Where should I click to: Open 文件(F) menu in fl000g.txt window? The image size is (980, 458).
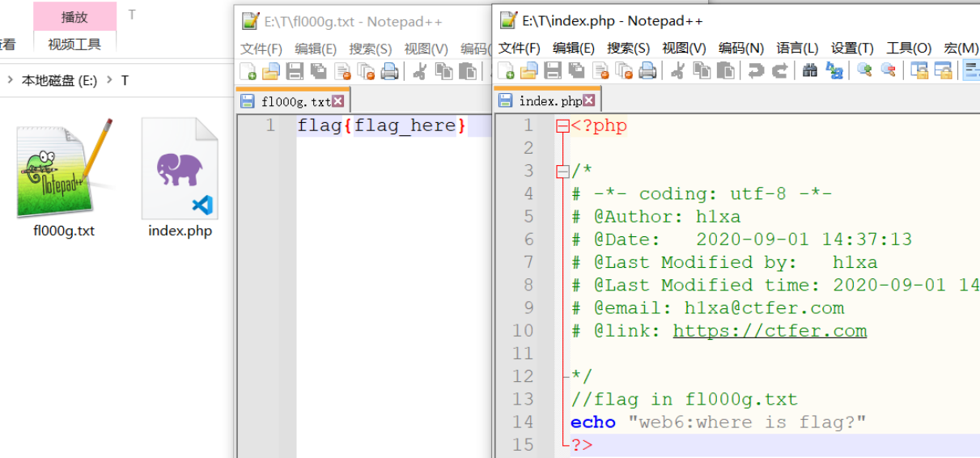[x=261, y=49]
